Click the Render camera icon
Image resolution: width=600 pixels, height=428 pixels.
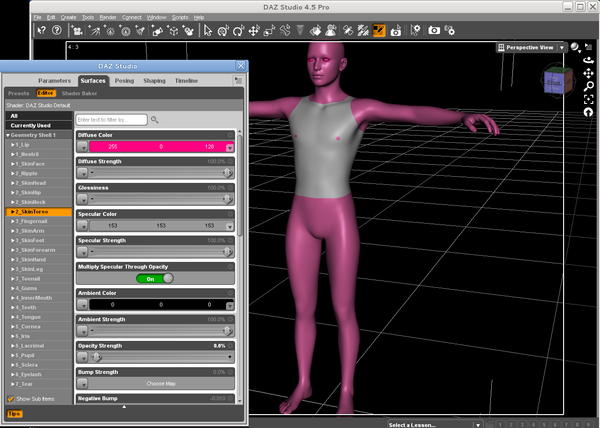[434, 30]
